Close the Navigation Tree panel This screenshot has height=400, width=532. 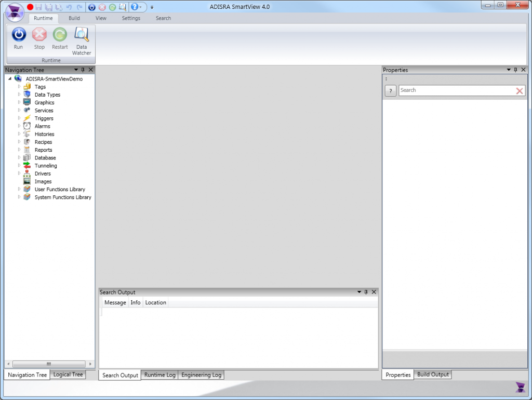tap(90, 70)
